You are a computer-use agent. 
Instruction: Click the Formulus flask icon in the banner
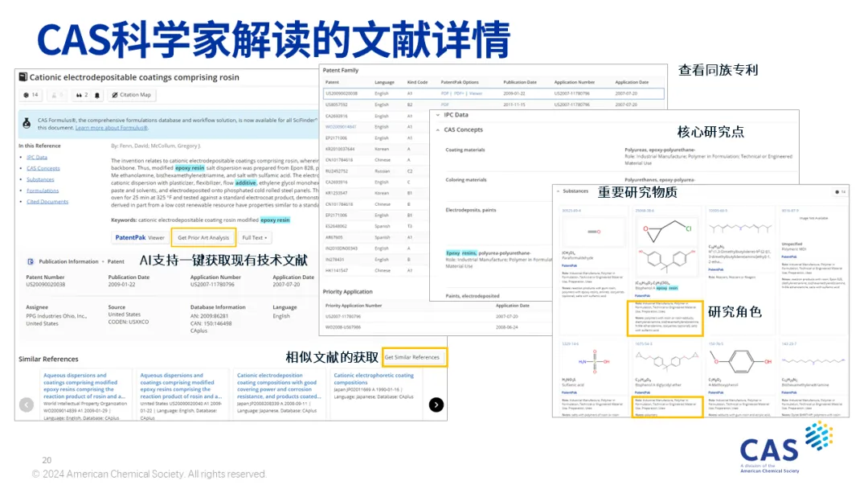tap(27, 124)
